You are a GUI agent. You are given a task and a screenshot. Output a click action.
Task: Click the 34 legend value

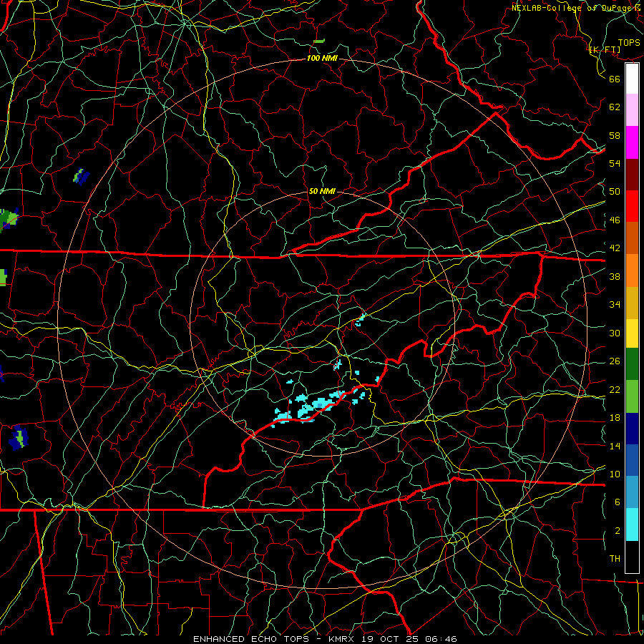click(x=615, y=305)
